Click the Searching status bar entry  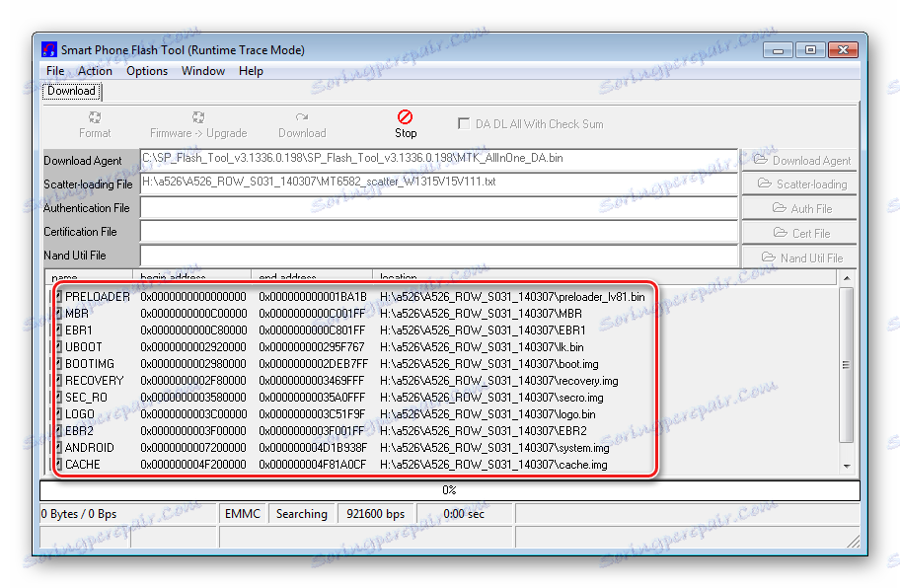click(x=301, y=513)
